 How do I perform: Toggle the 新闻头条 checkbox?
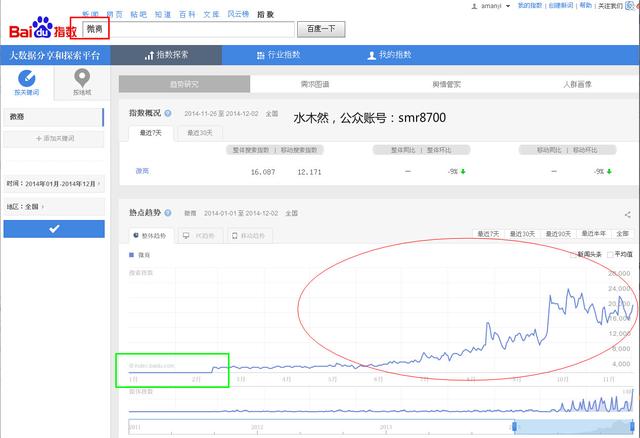pyautogui.click(x=573, y=255)
